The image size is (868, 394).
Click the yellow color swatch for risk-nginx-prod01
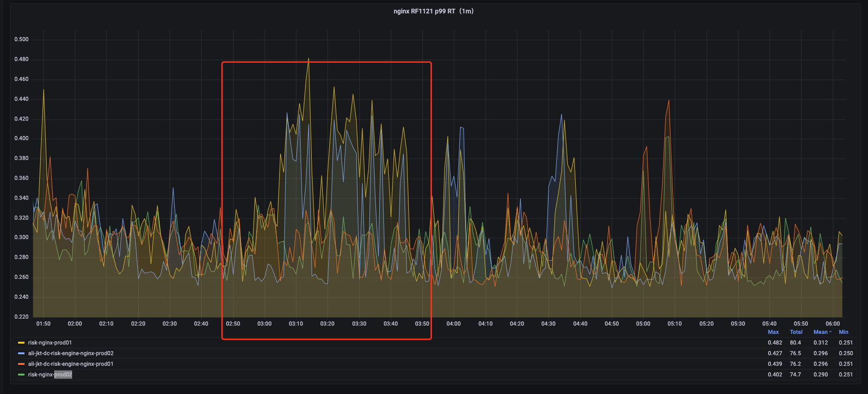point(21,343)
